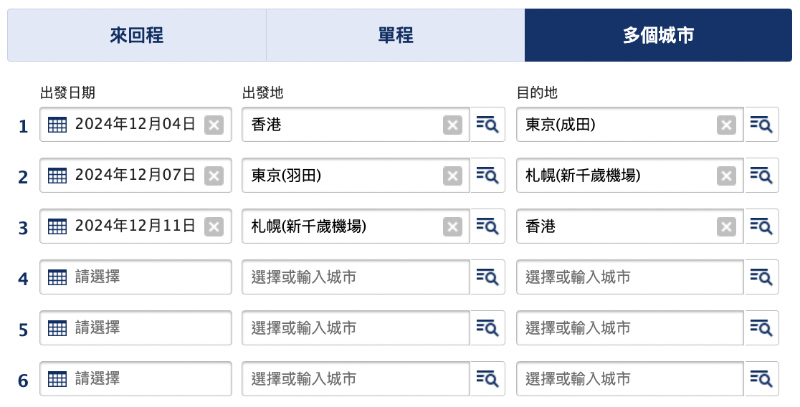Open city search for row 2 destination
The image size is (800, 407).
click(x=761, y=175)
